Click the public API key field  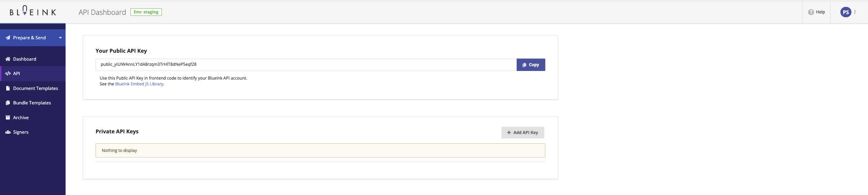tap(306, 65)
